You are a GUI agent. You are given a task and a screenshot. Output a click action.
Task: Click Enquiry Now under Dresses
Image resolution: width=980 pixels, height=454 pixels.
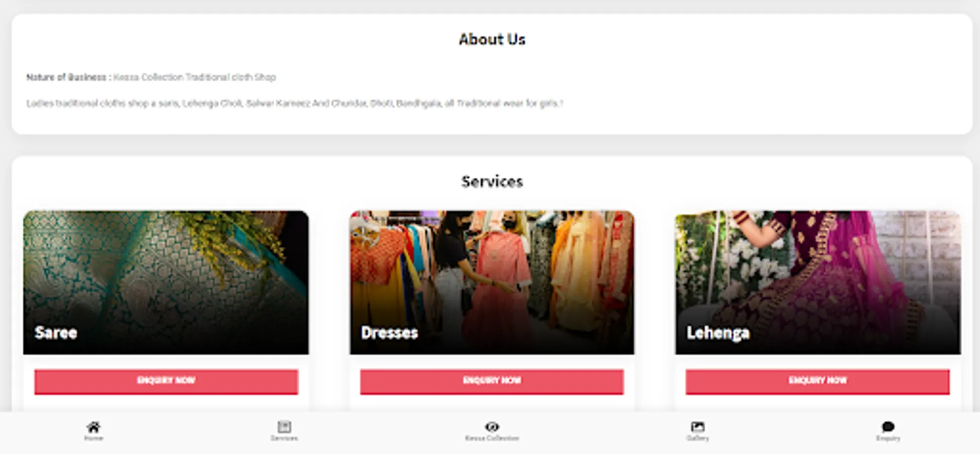click(492, 381)
